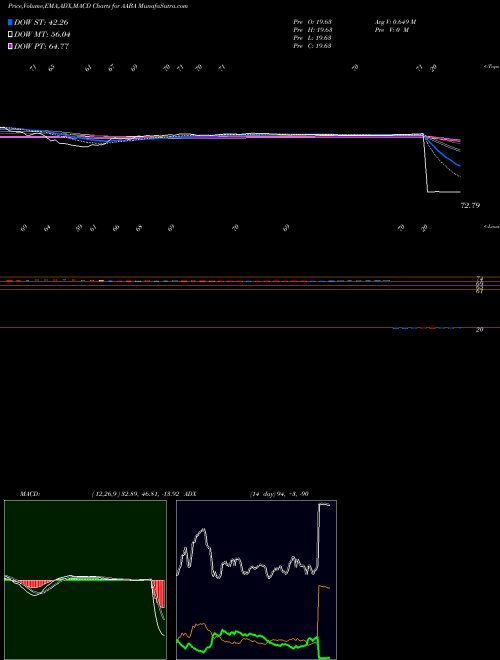Click the 'MACD:' heading label

30,494
